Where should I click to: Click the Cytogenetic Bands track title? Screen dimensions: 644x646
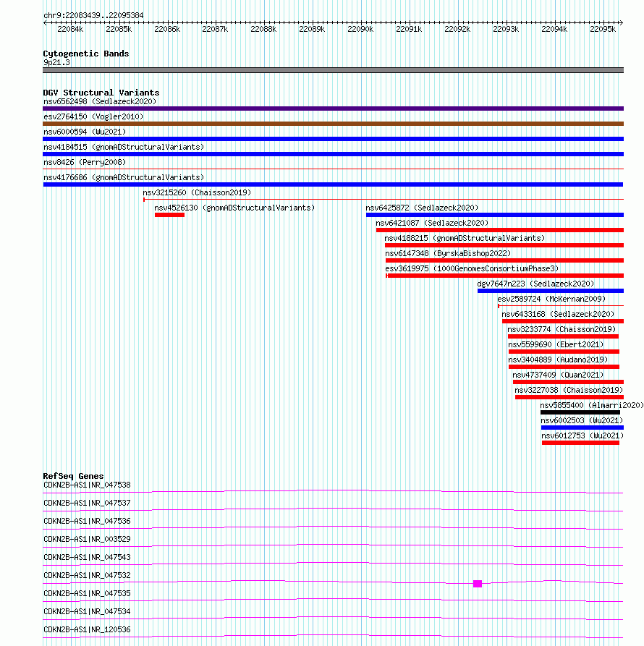[86, 54]
